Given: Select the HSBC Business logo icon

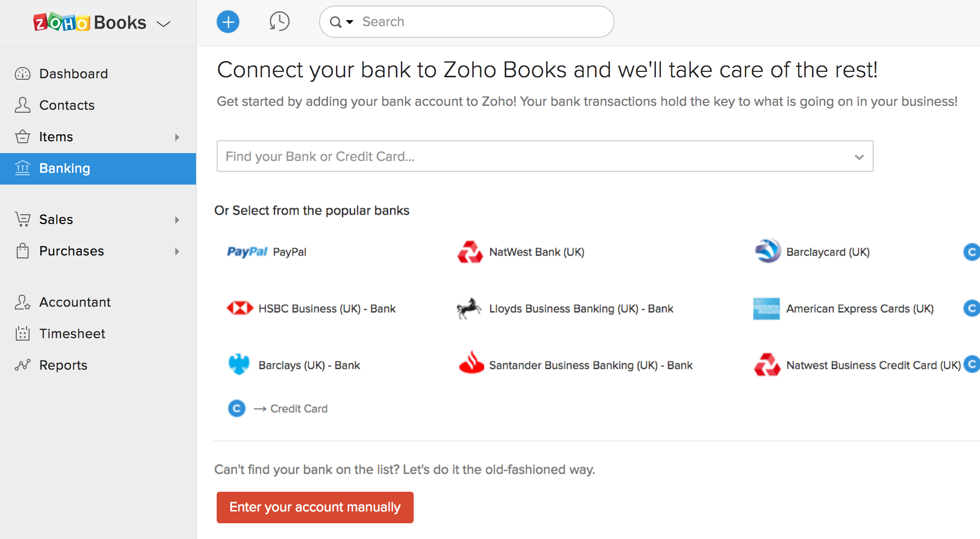Looking at the screenshot, I should [240, 309].
